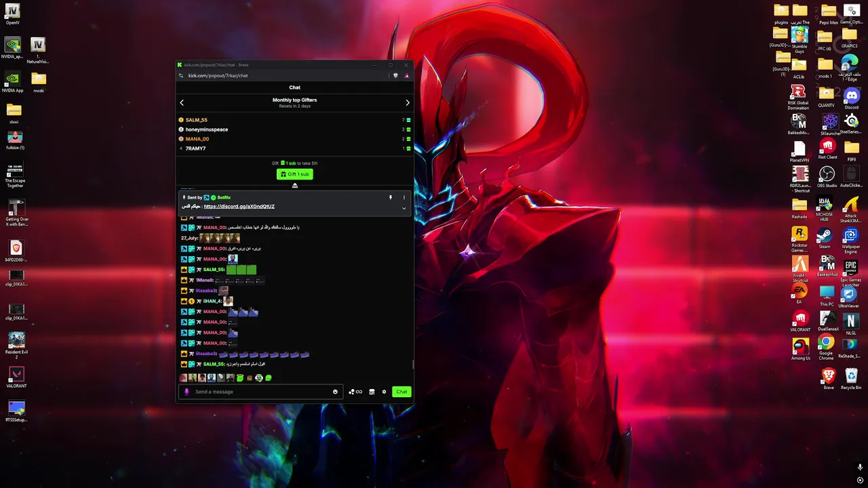Screen dimensions: 868x488
Task: Open Rockstar Games launcher icon
Action: point(800,241)
